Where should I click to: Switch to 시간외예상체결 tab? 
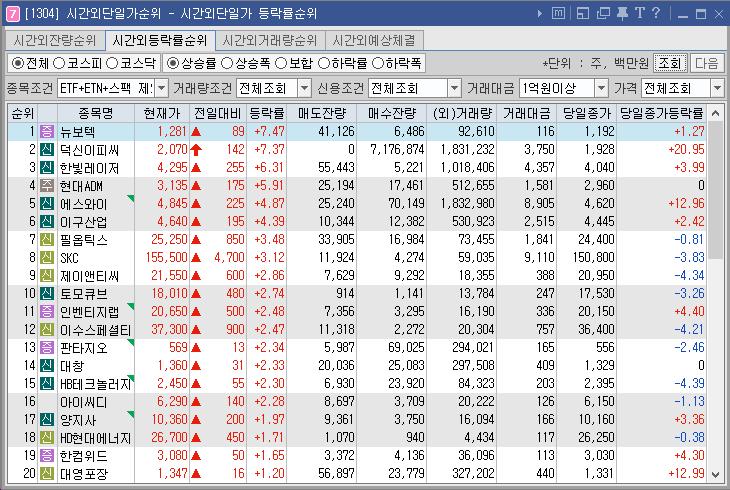pyautogui.click(x=374, y=41)
